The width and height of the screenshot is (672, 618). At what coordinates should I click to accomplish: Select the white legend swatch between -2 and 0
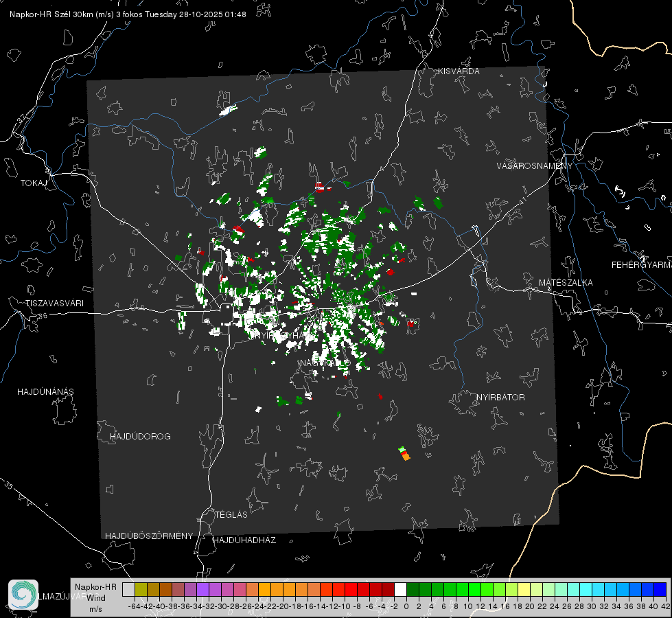tap(400, 590)
